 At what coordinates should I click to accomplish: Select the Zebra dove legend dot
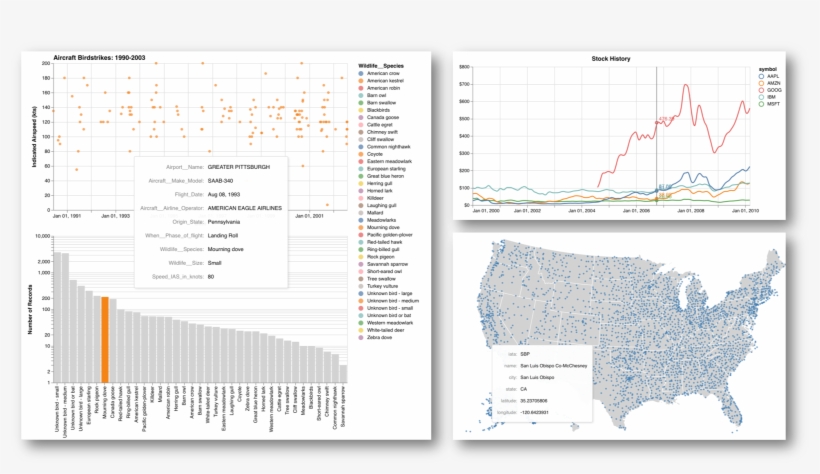coord(361,337)
